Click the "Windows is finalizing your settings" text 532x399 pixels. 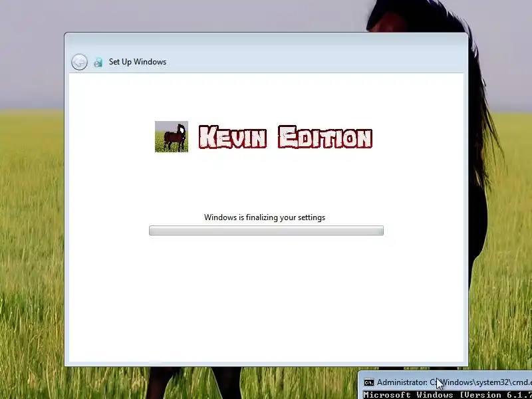[265, 217]
